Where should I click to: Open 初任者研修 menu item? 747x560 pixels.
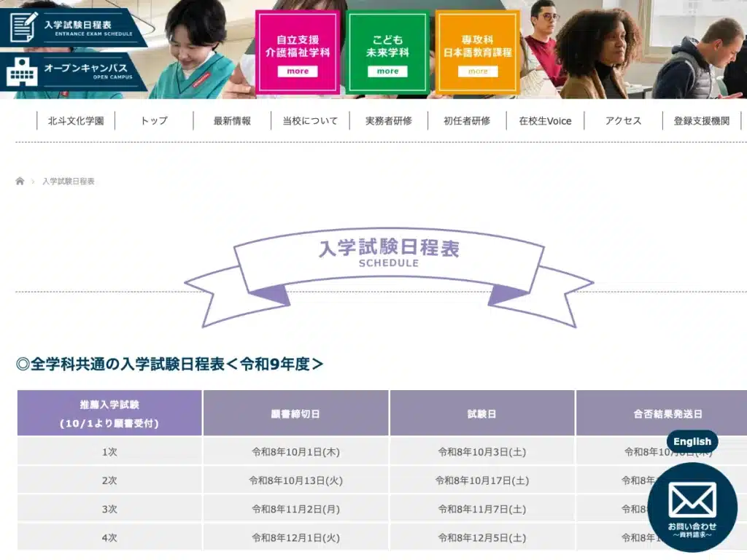(467, 121)
